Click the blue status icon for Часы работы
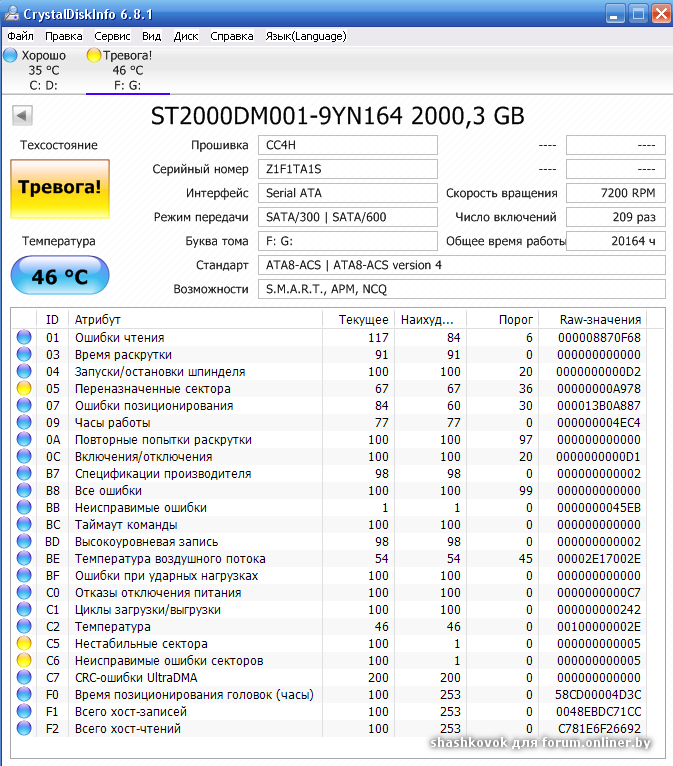The height and width of the screenshot is (766, 673). click(24, 423)
